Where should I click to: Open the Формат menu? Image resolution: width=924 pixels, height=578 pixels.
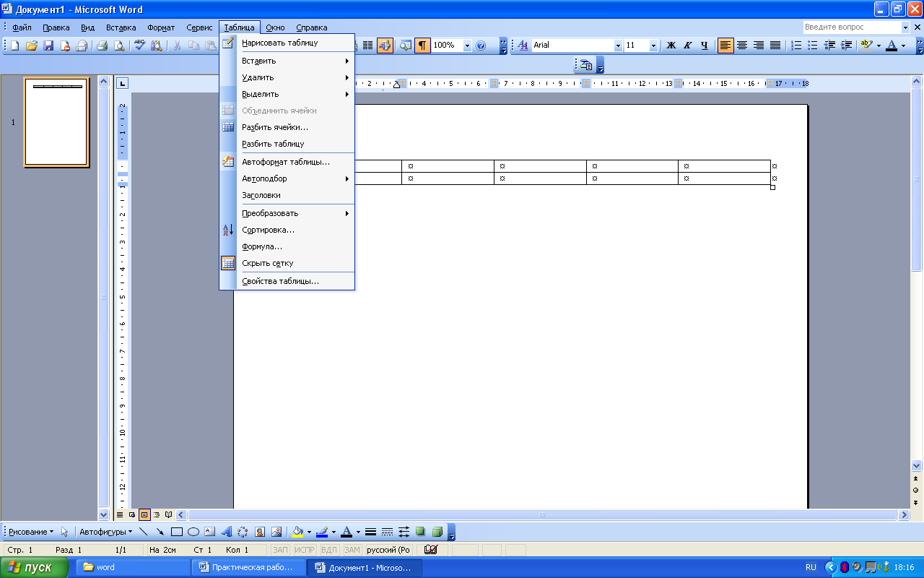pos(161,27)
